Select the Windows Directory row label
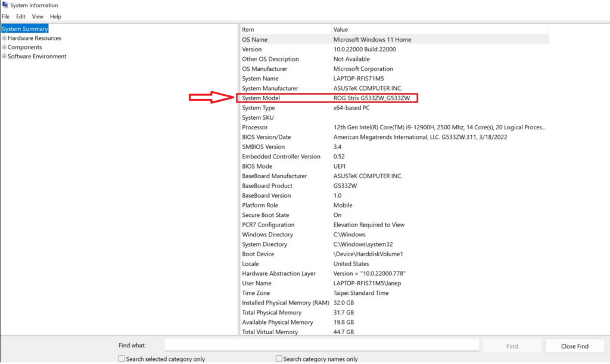 [x=267, y=235]
